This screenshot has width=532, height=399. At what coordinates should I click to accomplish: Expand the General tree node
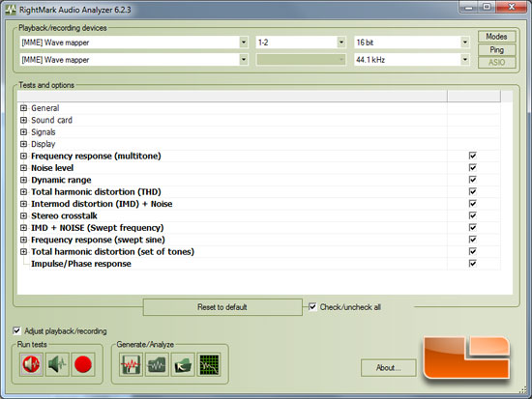point(23,108)
